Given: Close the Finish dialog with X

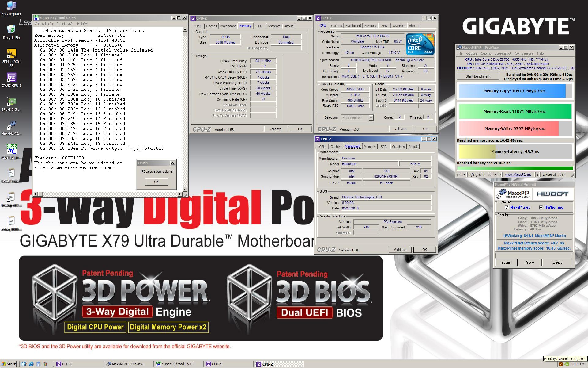Looking at the screenshot, I should click(x=173, y=163).
